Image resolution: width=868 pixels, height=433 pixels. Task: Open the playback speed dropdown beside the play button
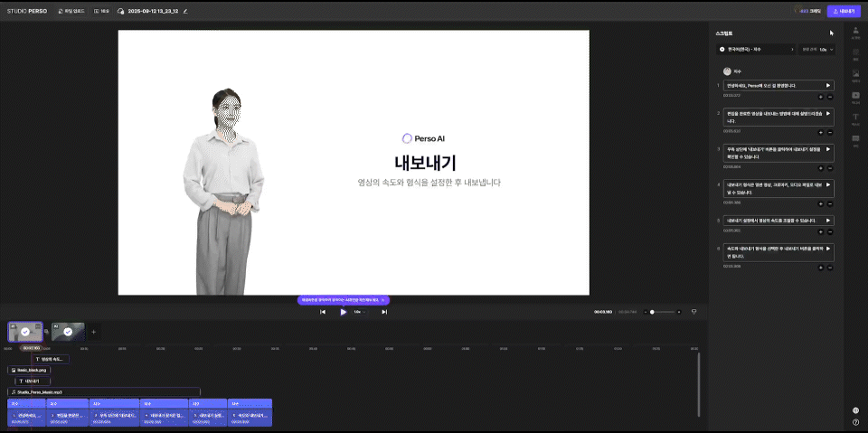coord(359,312)
